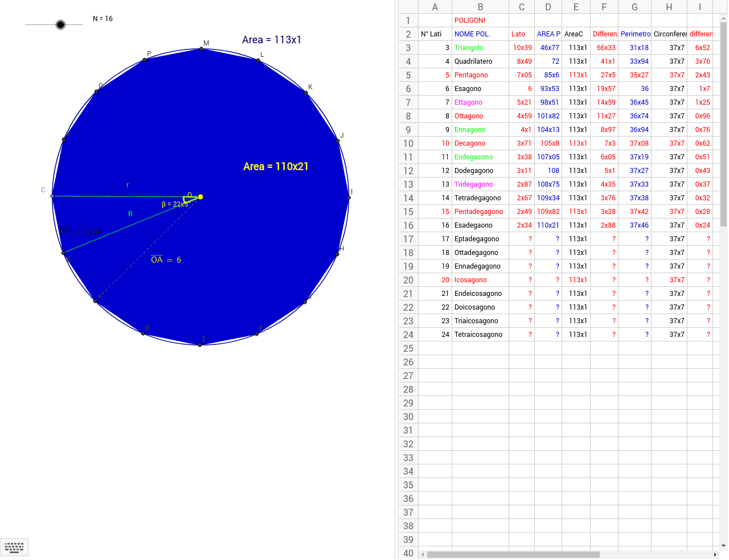The width and height of the screenshot is (729, 560).
Task: Click vertex point M on circle
Action: click(x=201, y=49)
